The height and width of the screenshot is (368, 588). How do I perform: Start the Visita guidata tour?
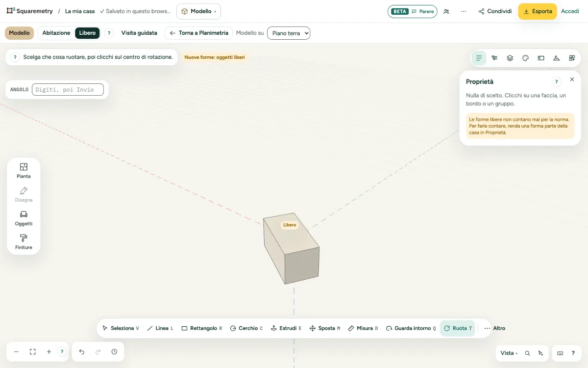[x=139, y=33]
